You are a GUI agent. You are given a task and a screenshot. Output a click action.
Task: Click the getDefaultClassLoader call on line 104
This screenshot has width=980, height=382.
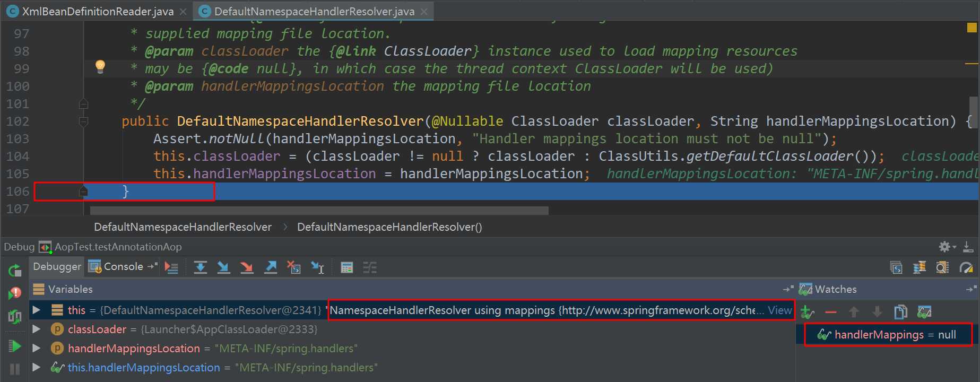770,157
